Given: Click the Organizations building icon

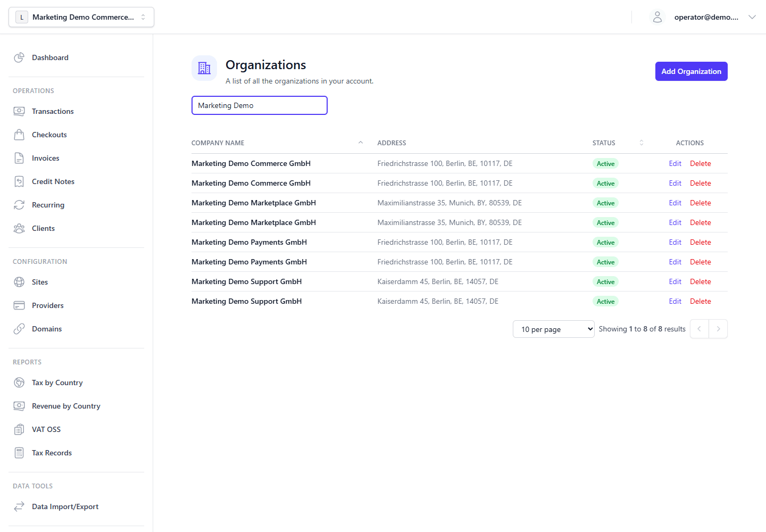Looking at the screenshot, I should pyautogui.click(x=204, y=68).
